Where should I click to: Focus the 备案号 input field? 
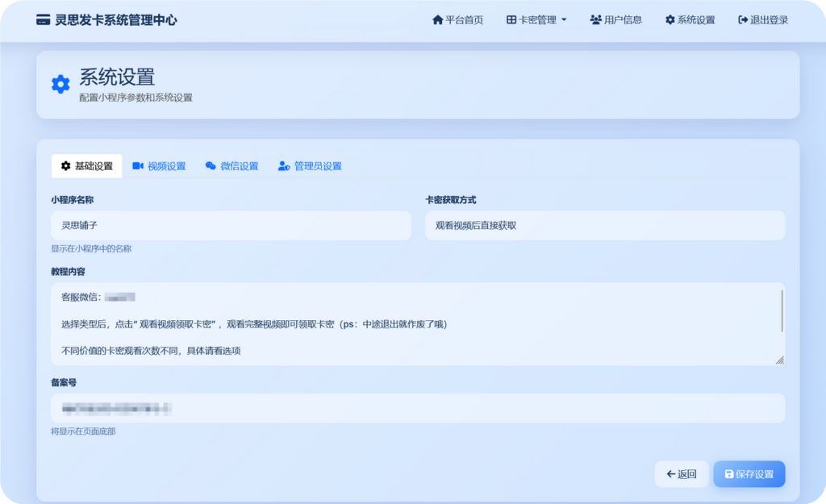coord(417,408)
